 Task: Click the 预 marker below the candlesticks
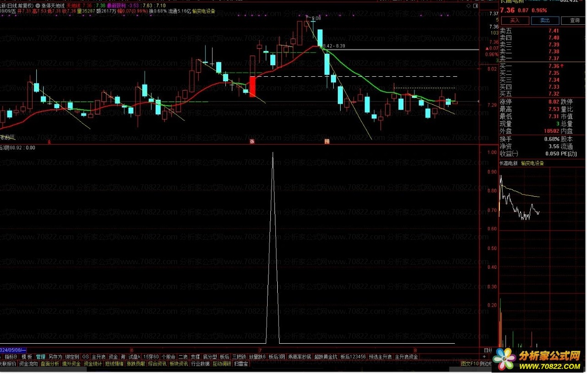[327, 142]
